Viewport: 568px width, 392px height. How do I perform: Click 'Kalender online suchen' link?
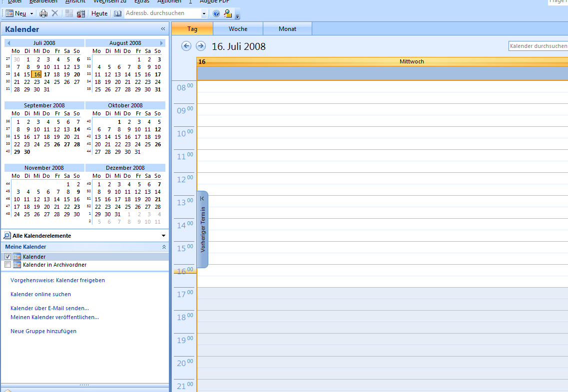[x=40, y=294]
